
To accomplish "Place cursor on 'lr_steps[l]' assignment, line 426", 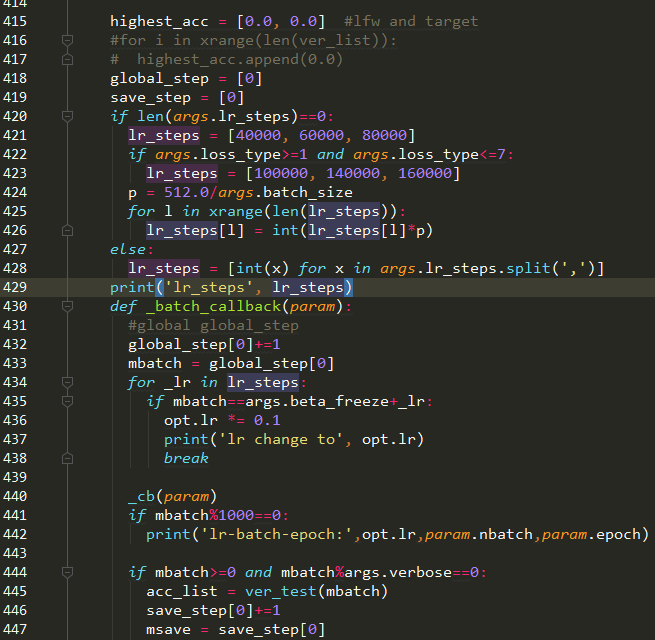I will point(195,231).
